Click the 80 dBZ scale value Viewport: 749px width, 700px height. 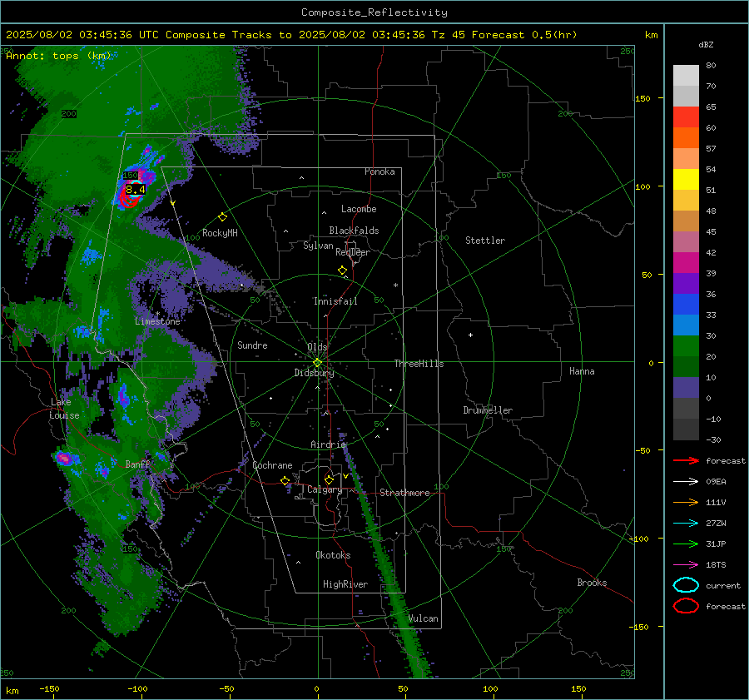point(711,66)
